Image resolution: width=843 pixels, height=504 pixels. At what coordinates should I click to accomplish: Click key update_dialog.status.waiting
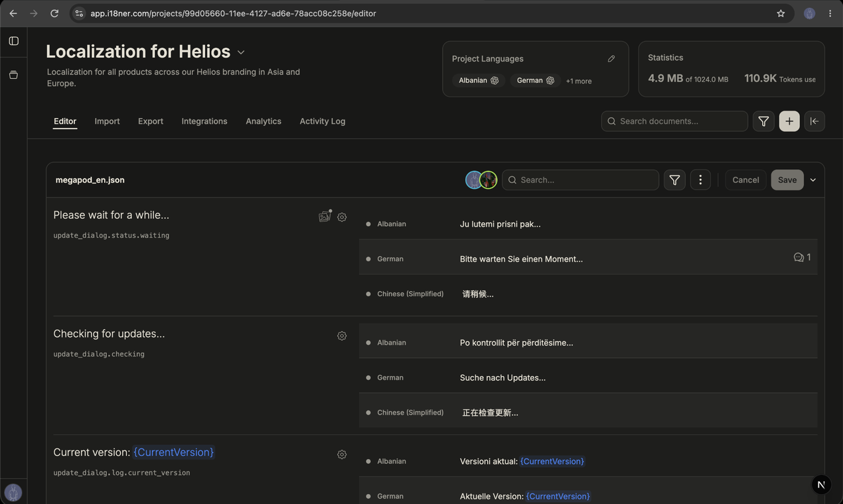tap(111, 235)
